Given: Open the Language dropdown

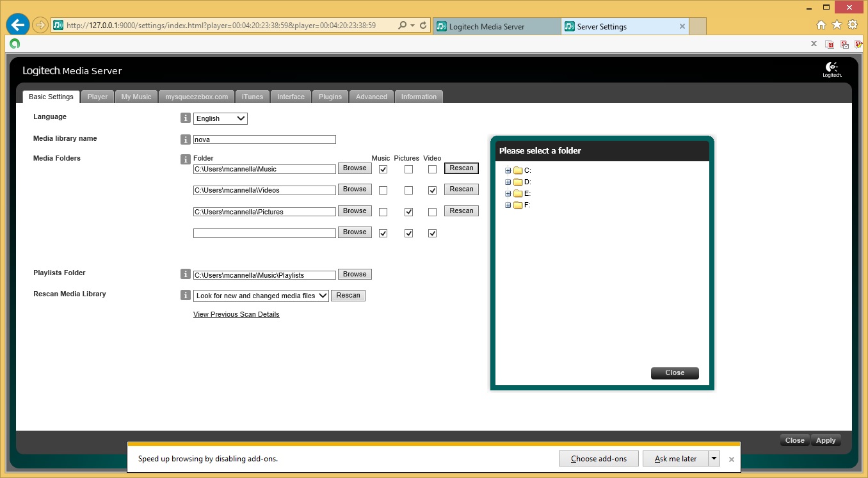Looking at the screenshot, I should pyautogui.click(x=220, y=118).
